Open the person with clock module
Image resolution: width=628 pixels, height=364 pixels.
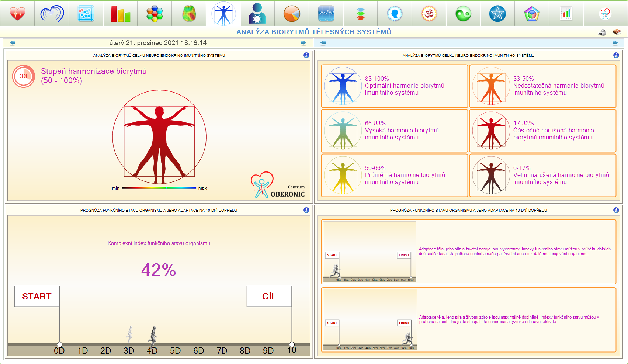coord(257,14)
